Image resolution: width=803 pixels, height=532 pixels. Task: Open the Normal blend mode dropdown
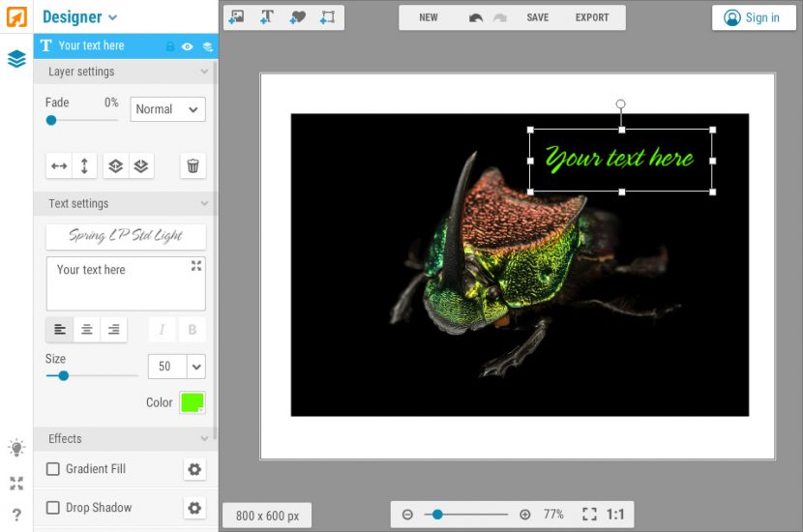[x=168, y=109]
